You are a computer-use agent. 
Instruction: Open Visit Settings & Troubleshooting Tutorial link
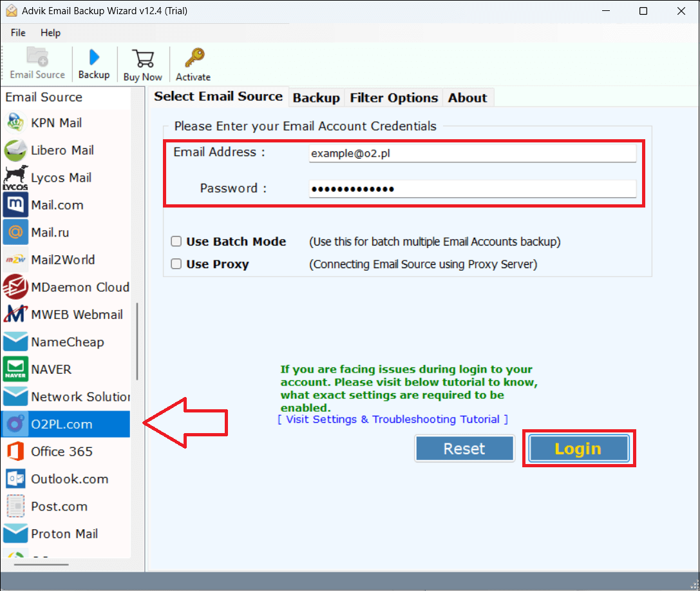pos(393,420)
